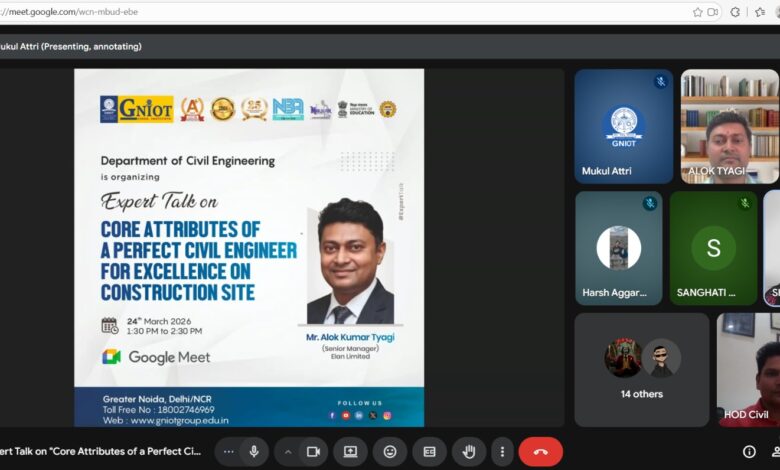Click the Raise hand icon
The width and height of the screenshot is (780, 470).
coord(469,451)
